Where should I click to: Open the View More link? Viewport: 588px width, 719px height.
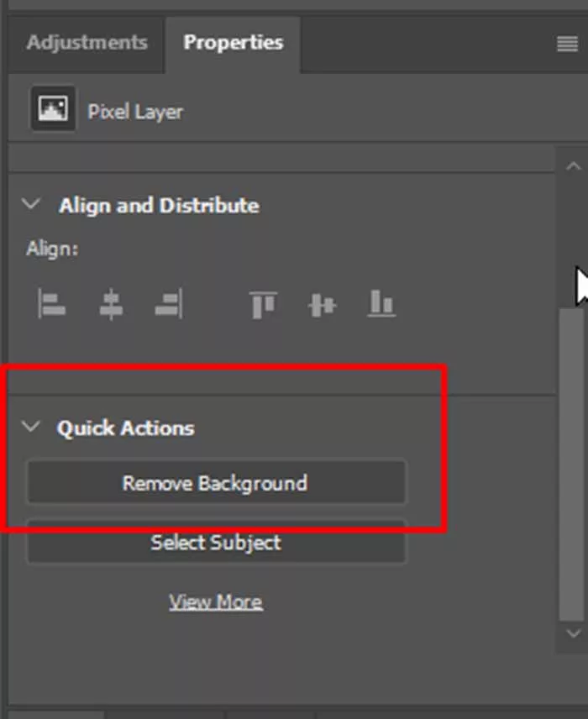click(215, 601)
